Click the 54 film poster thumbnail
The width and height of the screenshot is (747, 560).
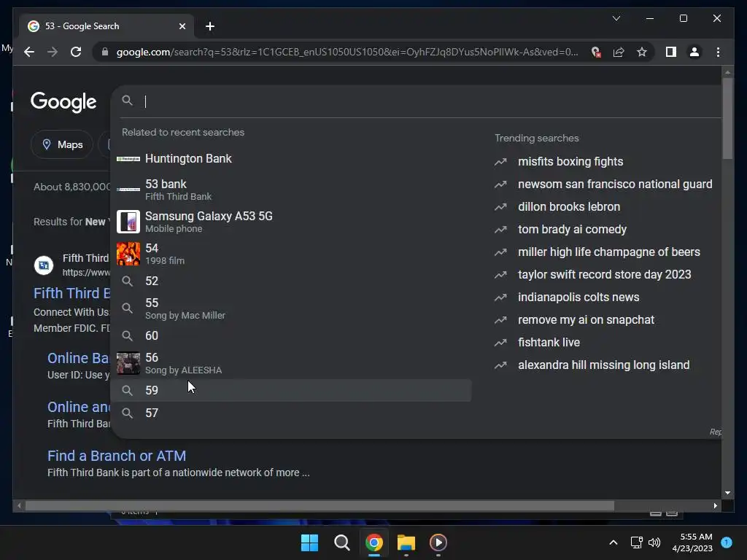[x=128, y=253]
